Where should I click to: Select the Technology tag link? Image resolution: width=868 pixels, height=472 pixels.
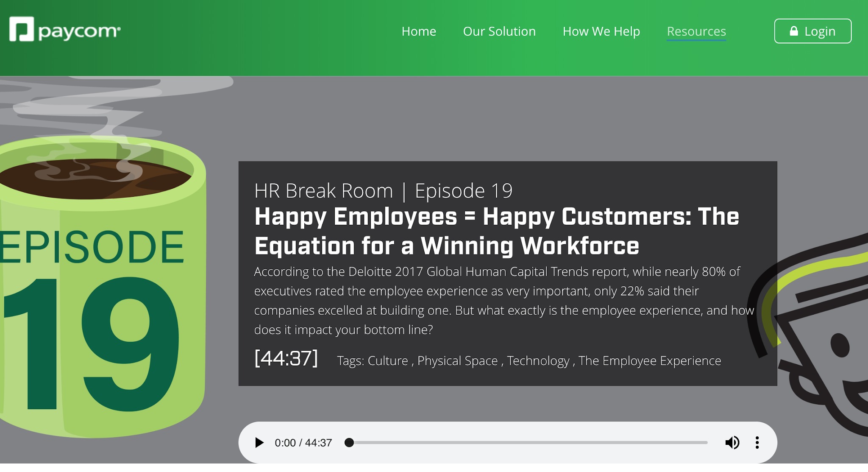538,360
